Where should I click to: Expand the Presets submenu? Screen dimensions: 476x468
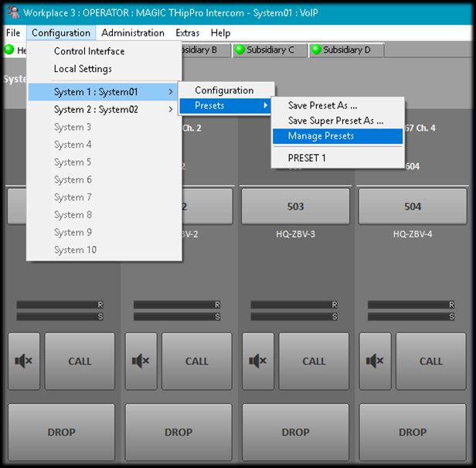tap(225, 106)
